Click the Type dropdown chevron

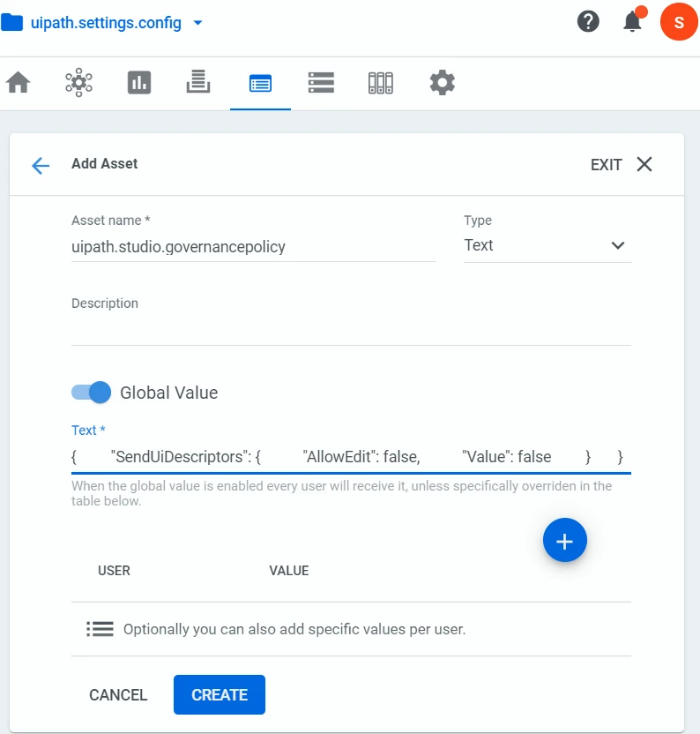618,245
